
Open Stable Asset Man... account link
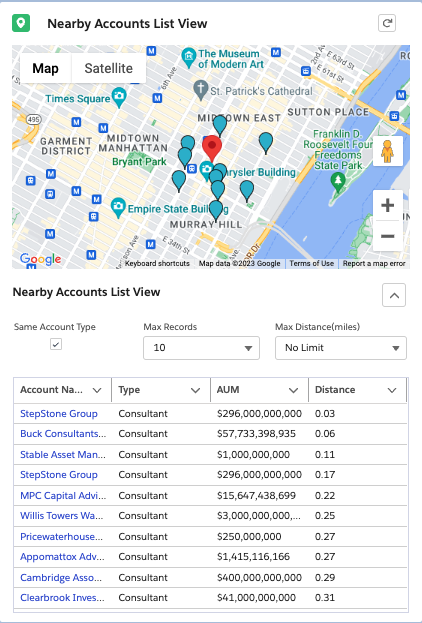point(63,455)
